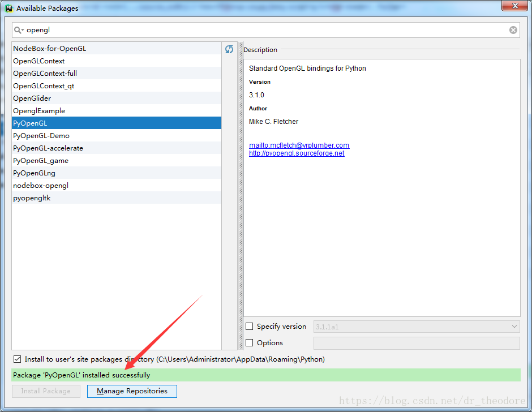
Task: Click the disabled Install Package button
Action: (x=46, y=391)
